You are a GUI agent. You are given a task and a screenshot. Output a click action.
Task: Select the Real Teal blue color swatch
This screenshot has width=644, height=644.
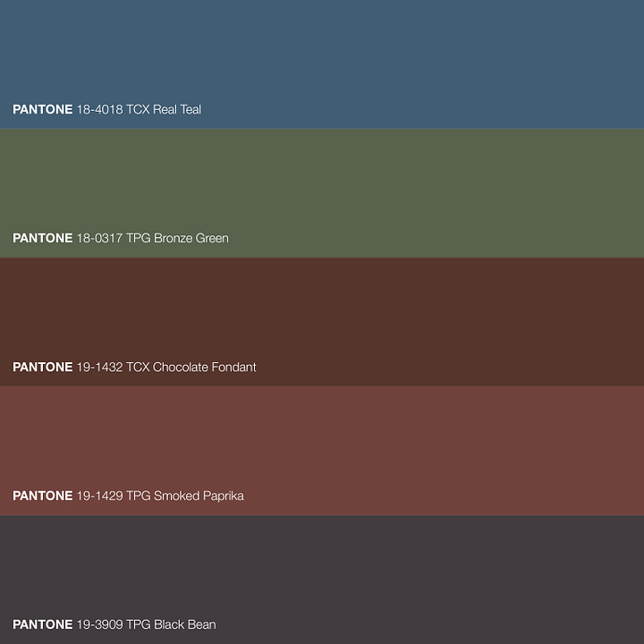click(x=322, y=64)
